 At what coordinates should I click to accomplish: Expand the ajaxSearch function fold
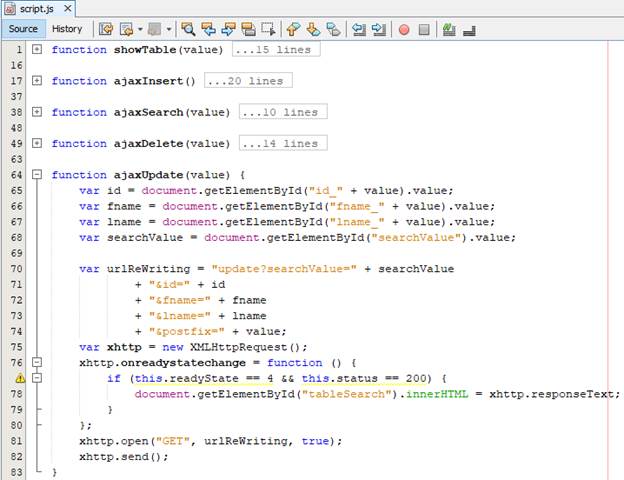tap(37, 112)
